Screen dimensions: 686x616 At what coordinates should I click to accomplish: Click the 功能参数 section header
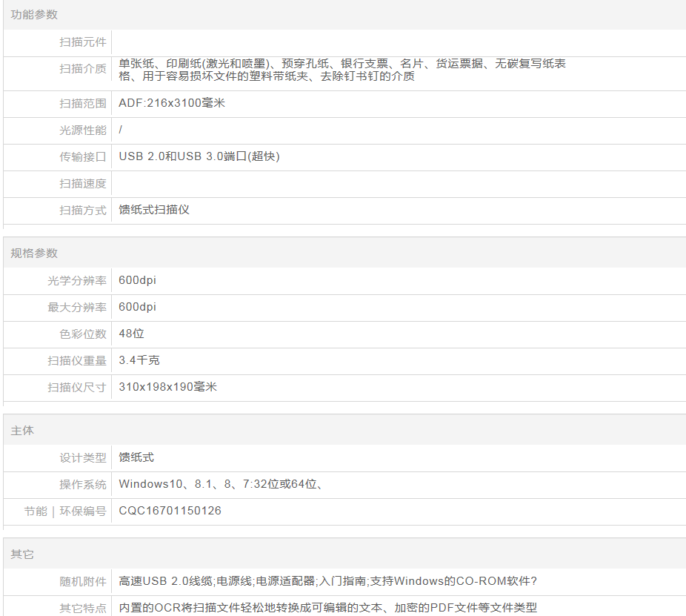click(34, 15)
